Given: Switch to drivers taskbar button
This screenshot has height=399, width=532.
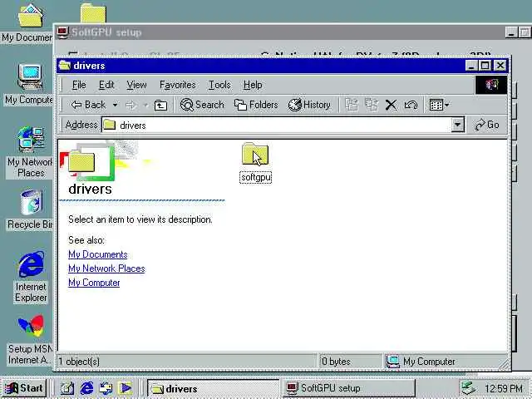Looking at the screenshot, I should (213, 388).
